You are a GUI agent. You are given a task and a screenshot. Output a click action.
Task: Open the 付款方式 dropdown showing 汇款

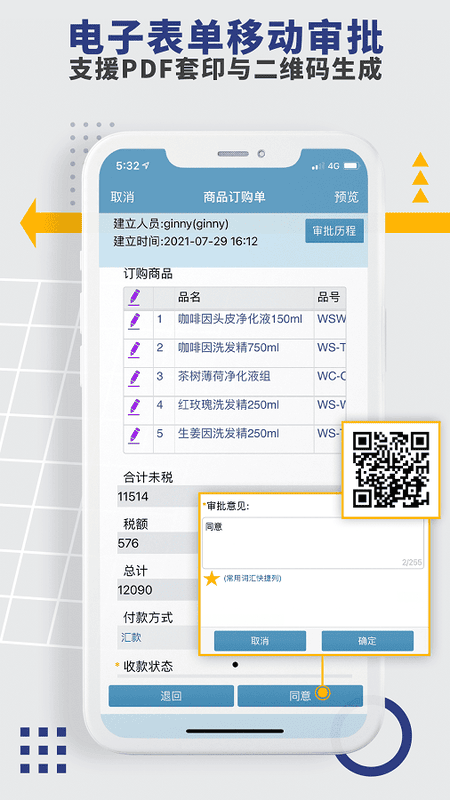tap(158, 637)
